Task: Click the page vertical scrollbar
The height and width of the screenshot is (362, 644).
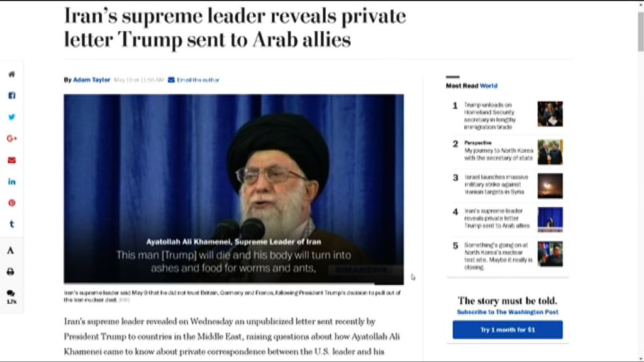Action: 640,180
